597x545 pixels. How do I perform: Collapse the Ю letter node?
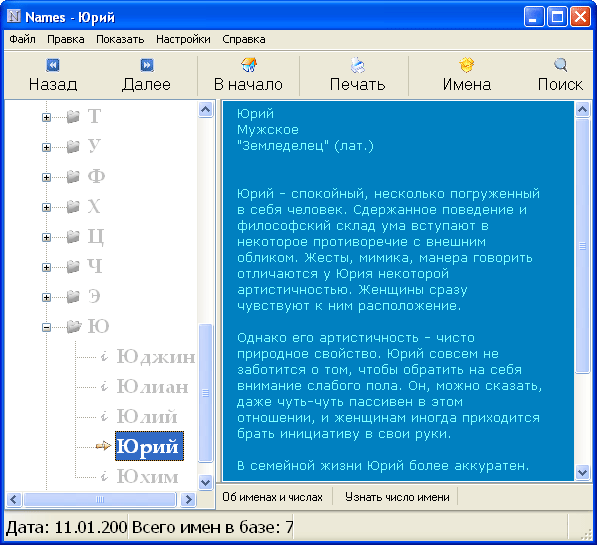[x=46, y=328]
